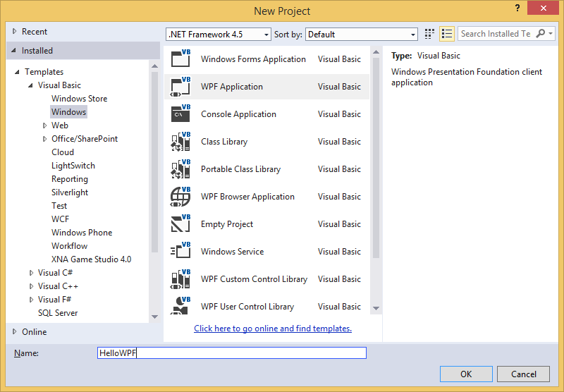The width and height of the screenshot is (564, 392).
Task: Select Windows Forms Application template name
Action: point(253,59)
